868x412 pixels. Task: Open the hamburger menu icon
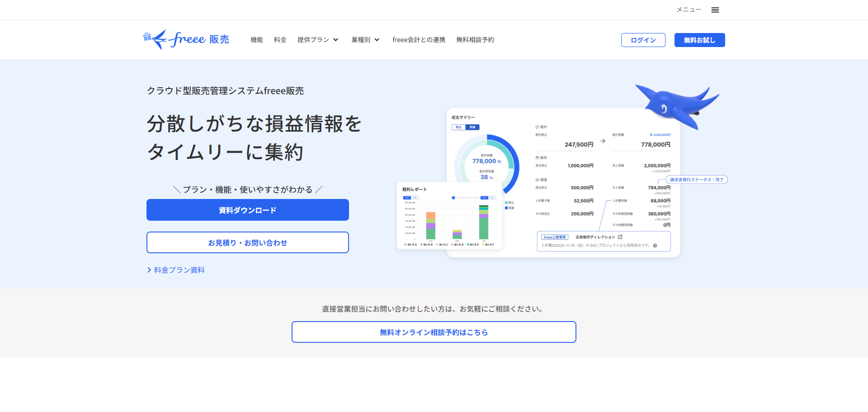pos(715,10)
